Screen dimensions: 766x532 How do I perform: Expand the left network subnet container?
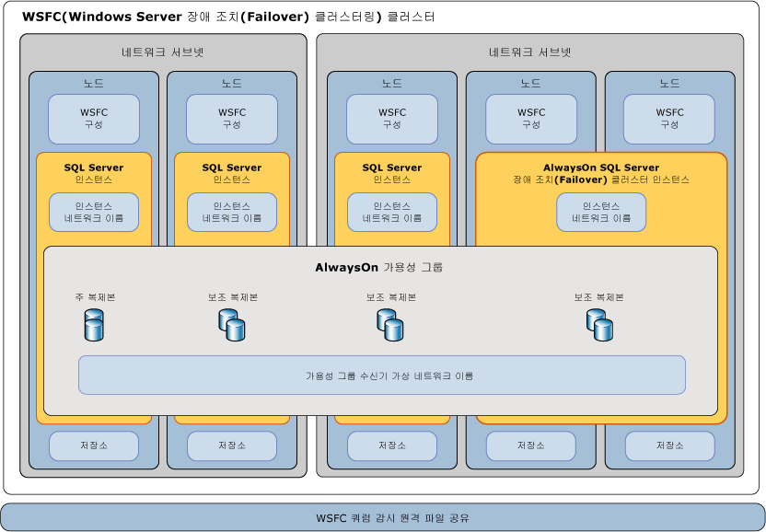coord(163,53)
